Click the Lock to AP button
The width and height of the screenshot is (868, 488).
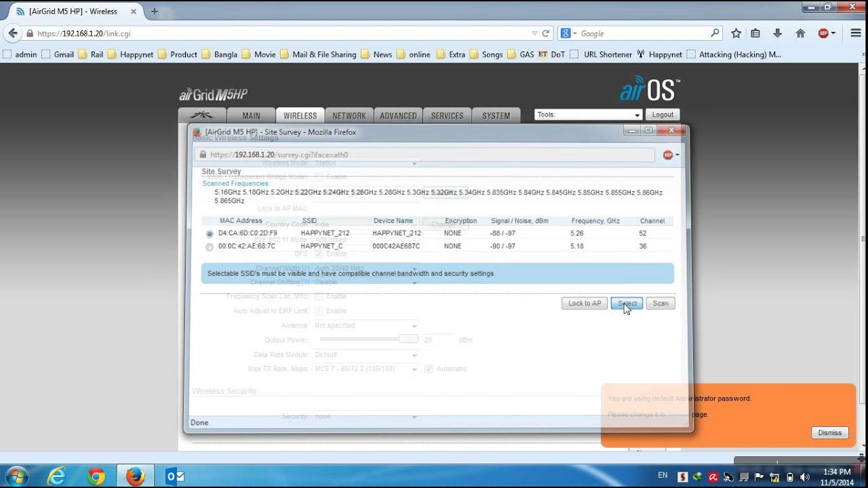click(x=585, y=304)
